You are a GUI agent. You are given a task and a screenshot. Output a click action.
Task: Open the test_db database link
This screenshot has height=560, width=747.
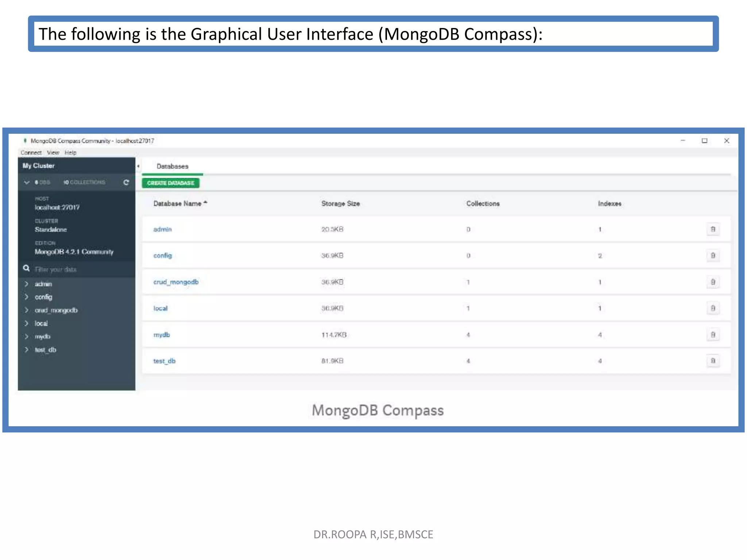[164, 361]
